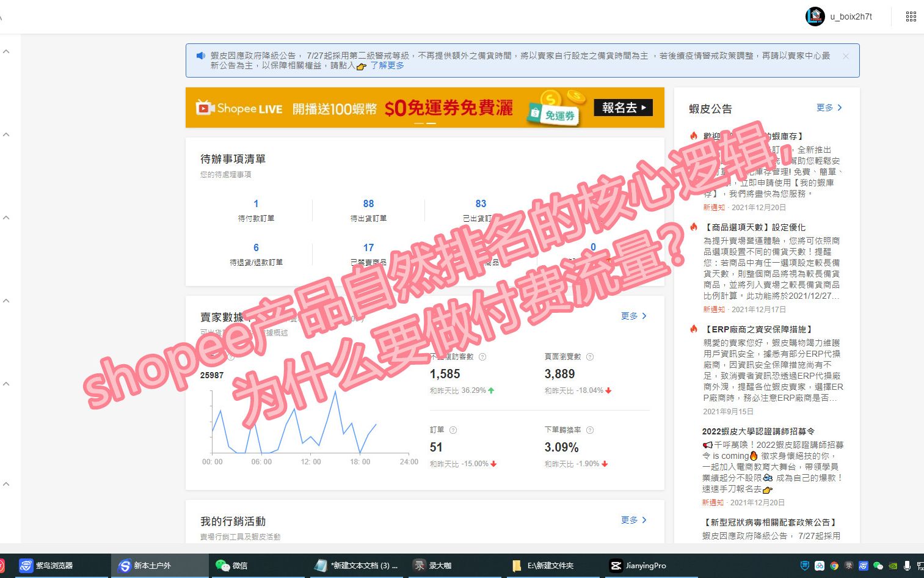Switch to 紫鸟浏览器 in the taskbar
The image size is (924, 578).
(x=61, y=566)
